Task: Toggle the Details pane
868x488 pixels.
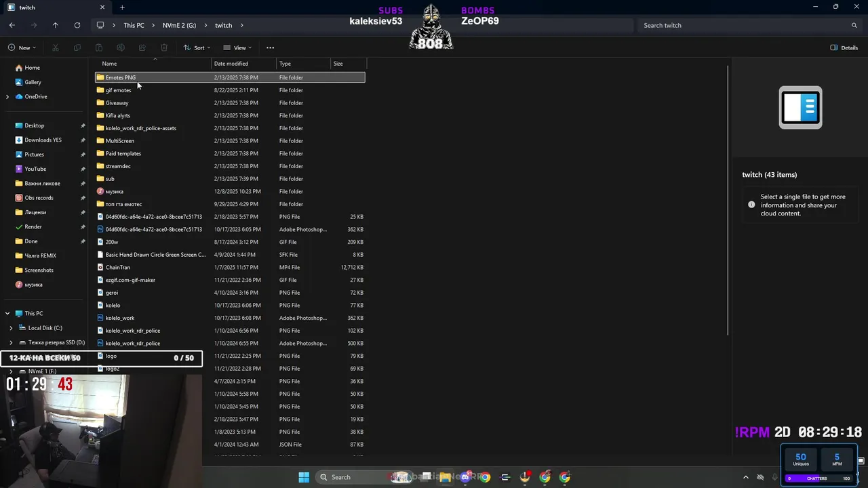Action: 844,47
